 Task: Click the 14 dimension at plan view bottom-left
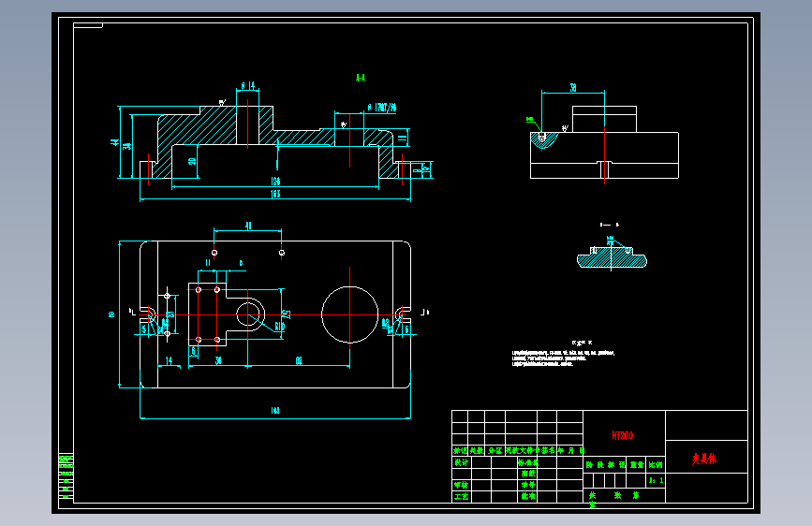click(169, 360)
